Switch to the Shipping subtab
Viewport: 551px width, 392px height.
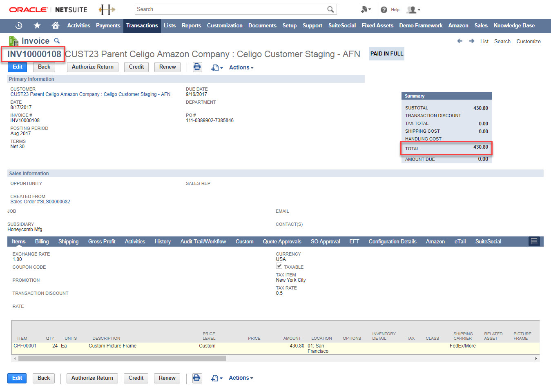pos(68,242)
